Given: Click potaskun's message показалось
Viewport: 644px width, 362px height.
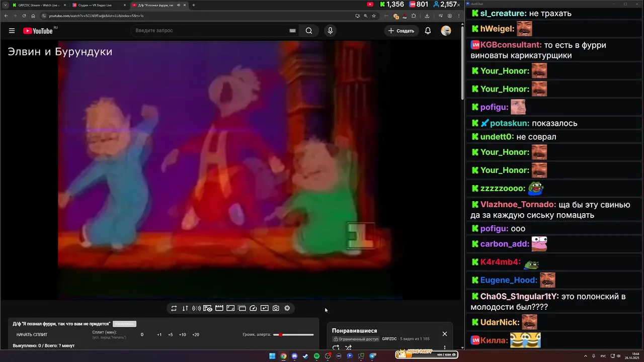Looking at the screenshot, I should pos(554,123).
